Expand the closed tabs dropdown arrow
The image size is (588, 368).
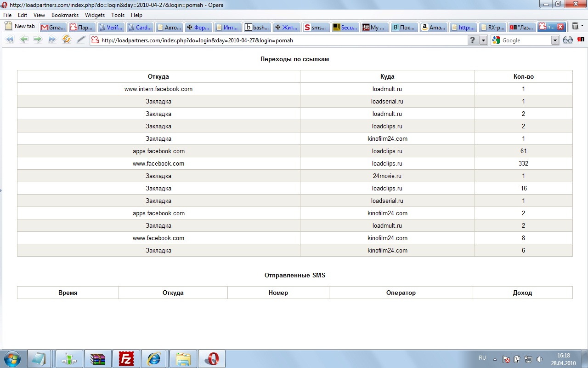[x=582, y=26]
